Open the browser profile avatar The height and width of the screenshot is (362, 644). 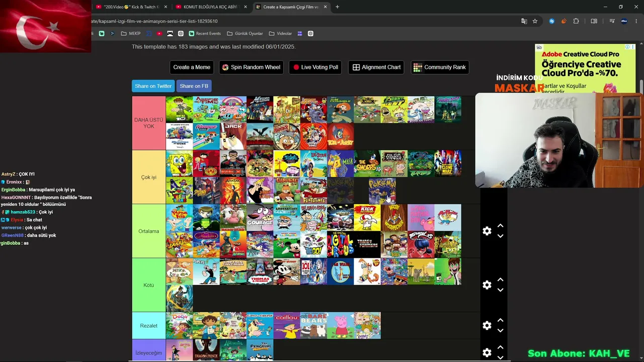[624, 21]
